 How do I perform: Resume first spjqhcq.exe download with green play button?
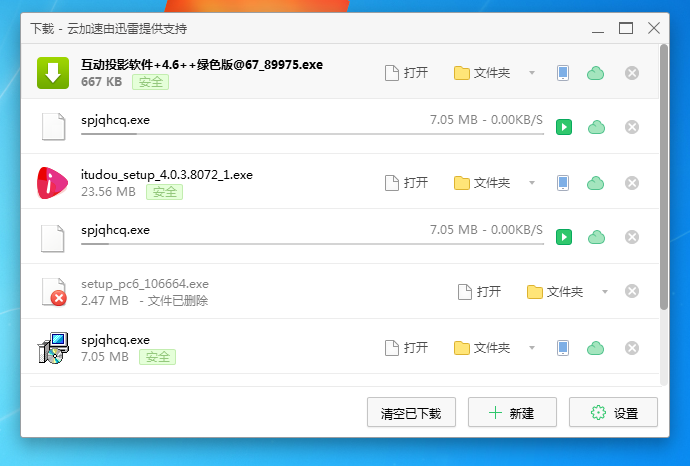(564, 127)
